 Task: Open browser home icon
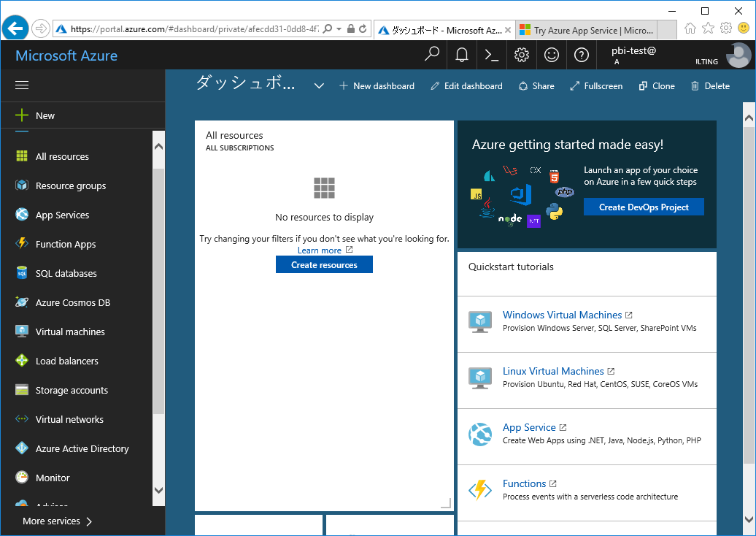[x=690, y=28]
